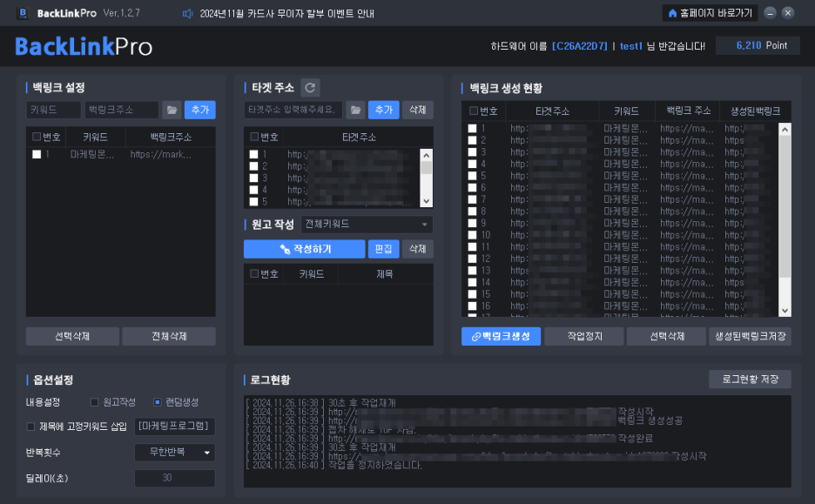815x504 pixels.
Task: Toggle select-all checkbox in backlink status table
Action: click(474, 111)
